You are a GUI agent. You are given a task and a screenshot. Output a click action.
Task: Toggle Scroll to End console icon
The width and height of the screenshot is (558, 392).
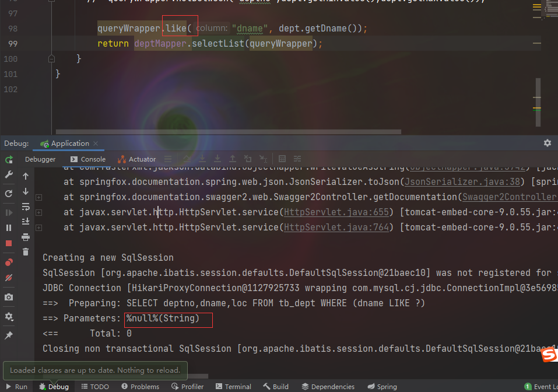pyautogui.click(x=26, y=222)
